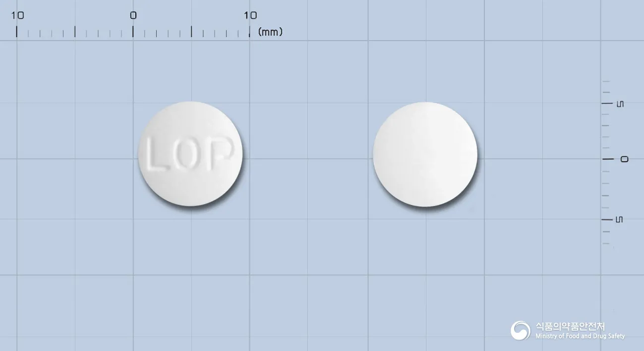644x351 pixels.
Task: Click the 0 label on vertical ruler
Action: click(625, 159)
